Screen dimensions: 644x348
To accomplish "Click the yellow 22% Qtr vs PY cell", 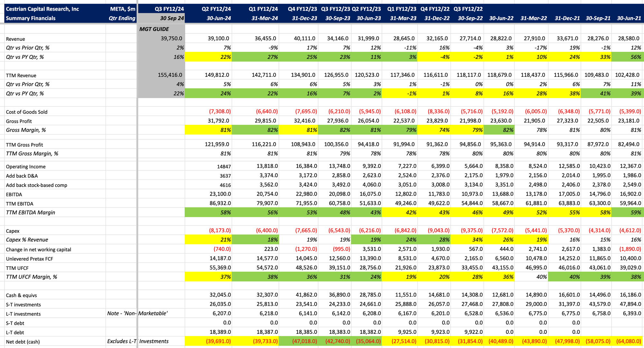I will (x=225, y=57).
